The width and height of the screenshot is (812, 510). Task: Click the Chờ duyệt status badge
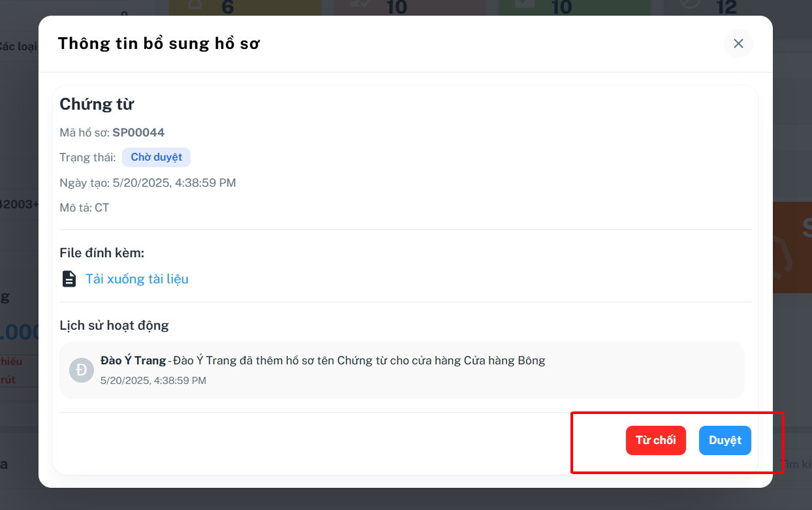[157, 157]
